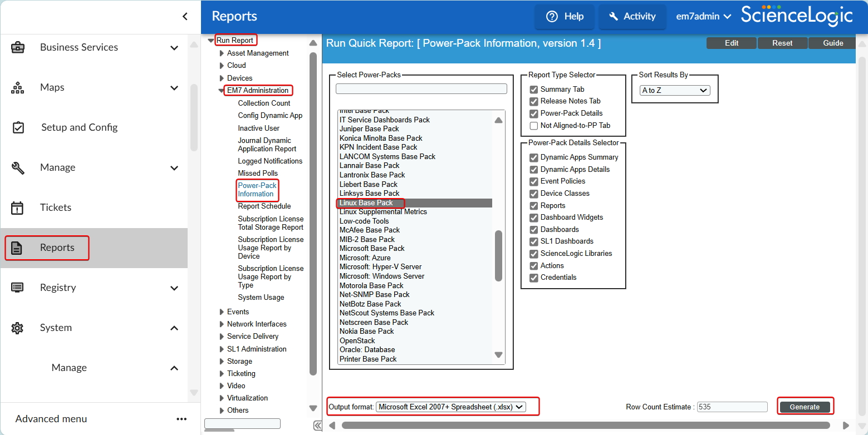
Task: Click the Registry icon
Action: pos(18,287)
